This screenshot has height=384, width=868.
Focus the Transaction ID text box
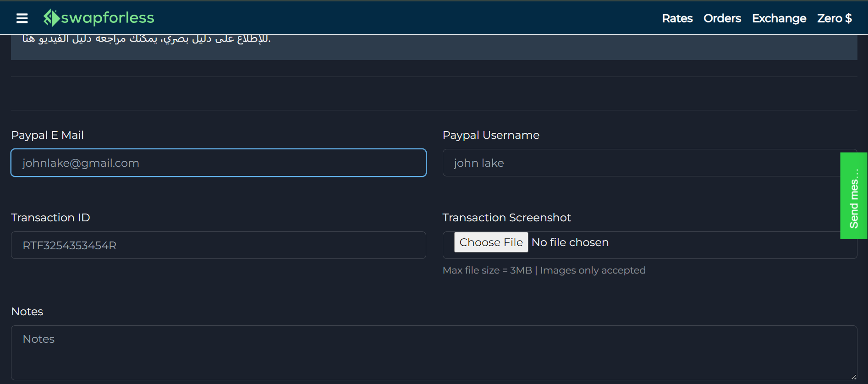[218, 245]
